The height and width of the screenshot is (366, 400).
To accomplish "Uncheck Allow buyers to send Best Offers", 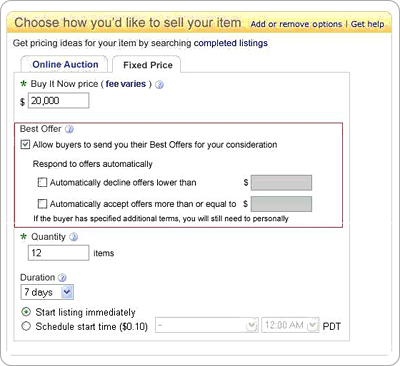I will pos(25,145).
